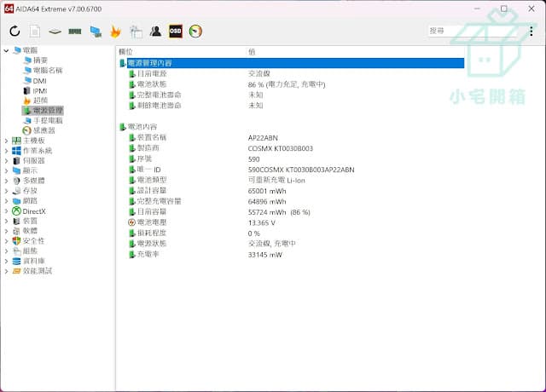The height and width of the screenshot is (392, 546).
Task: Click the Refresh toolbar icon
Action: pyautogui.click(x=15, y=32)
